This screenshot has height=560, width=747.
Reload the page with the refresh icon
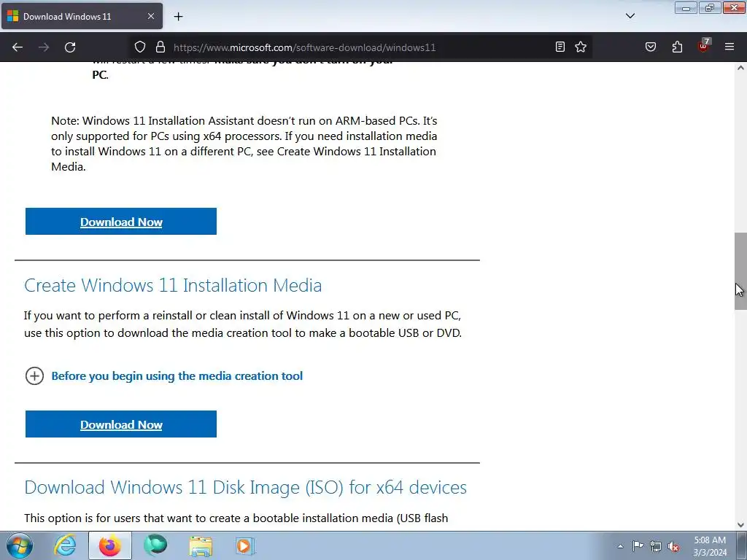click(70, 47)
